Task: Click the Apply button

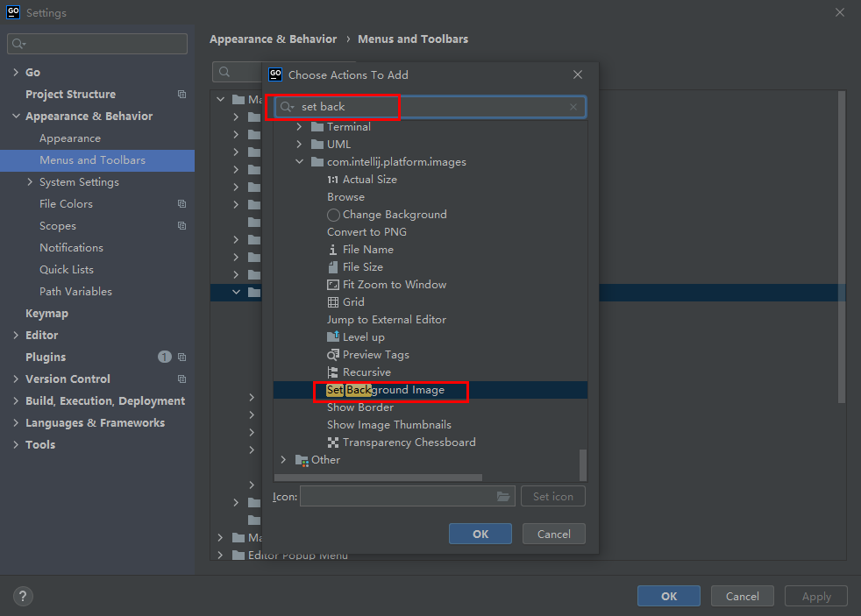Action: [816, 596]
